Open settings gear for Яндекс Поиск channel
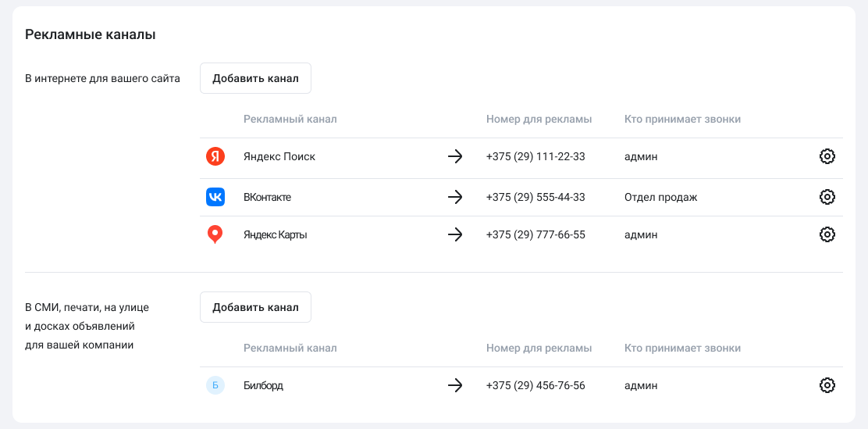The height and width of the screenshot is (429, 868). point(827,156)
